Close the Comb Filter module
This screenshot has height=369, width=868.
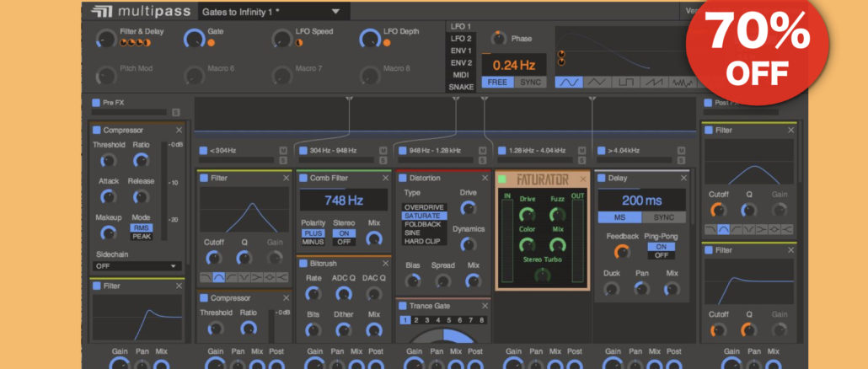[x=385, y=178]
